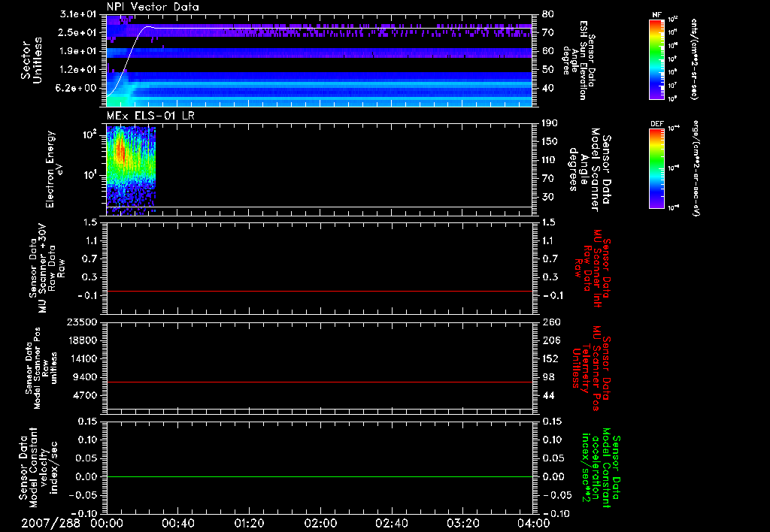Click the 'ESH Sun Elevation Angle degree' label
Viewport: 770px width, 532px height.
pyautogui.click(x=578, y=60)
